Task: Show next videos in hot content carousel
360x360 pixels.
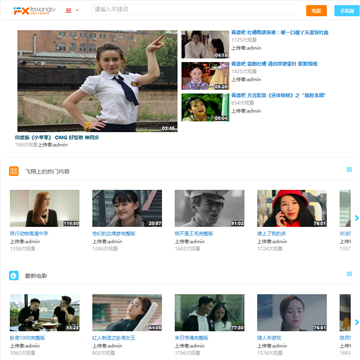Action: coord(356,218)
